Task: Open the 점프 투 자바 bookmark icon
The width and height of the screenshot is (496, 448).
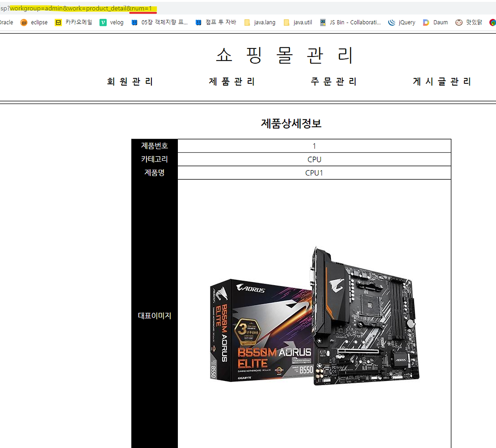Action: click(198, 22)
